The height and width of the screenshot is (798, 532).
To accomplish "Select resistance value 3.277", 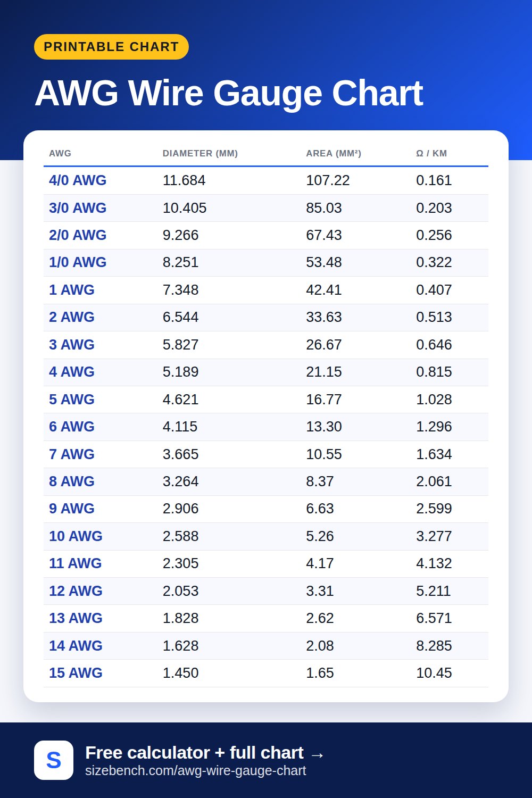I will pos(434,536).
